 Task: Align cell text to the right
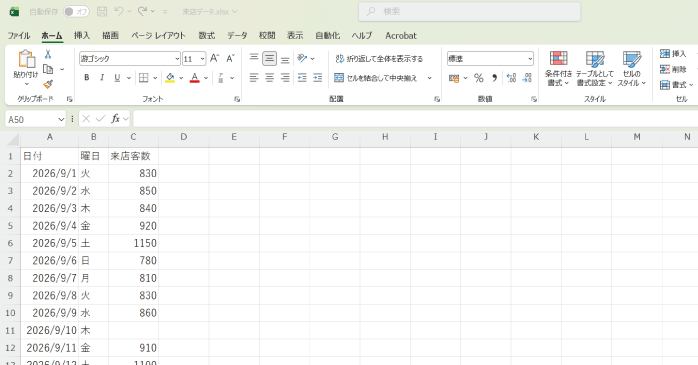click(x=285, y=78)
